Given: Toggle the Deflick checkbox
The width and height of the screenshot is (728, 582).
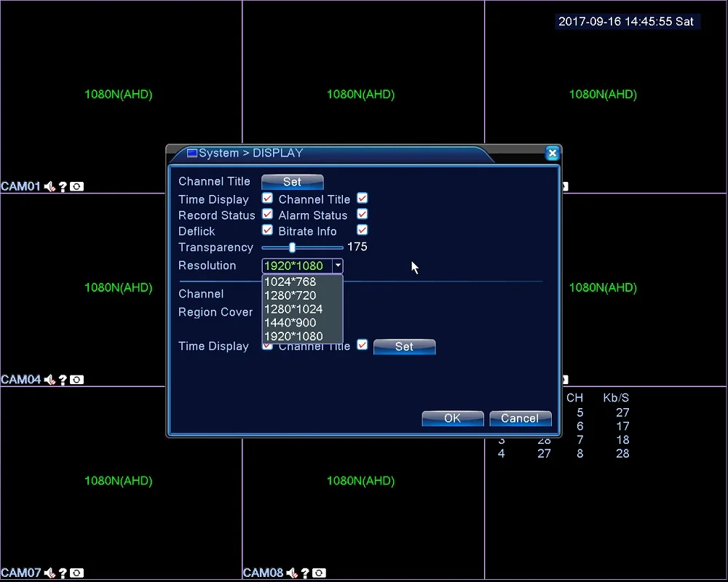Looking at the screenshot, I should pos(267,230).
